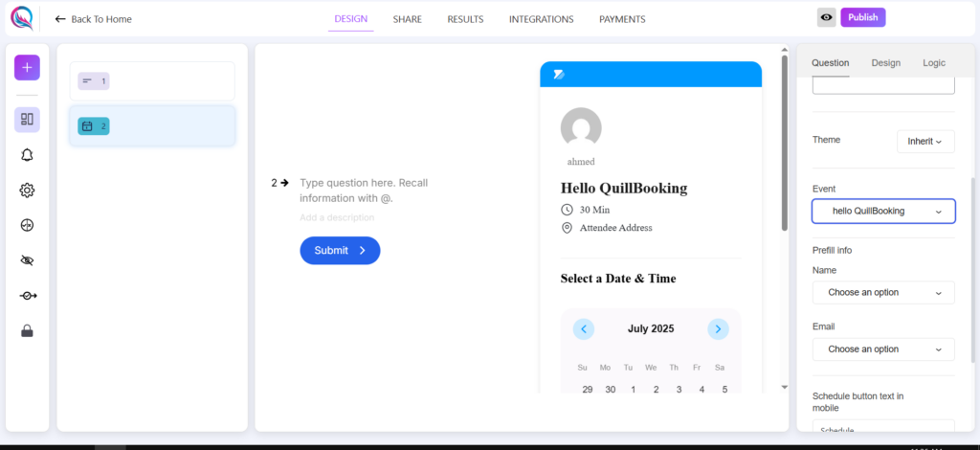Select calendar date 3
The height and width of the screenshot is (450, 980).
pyautogui.click(x=679, y=390)
